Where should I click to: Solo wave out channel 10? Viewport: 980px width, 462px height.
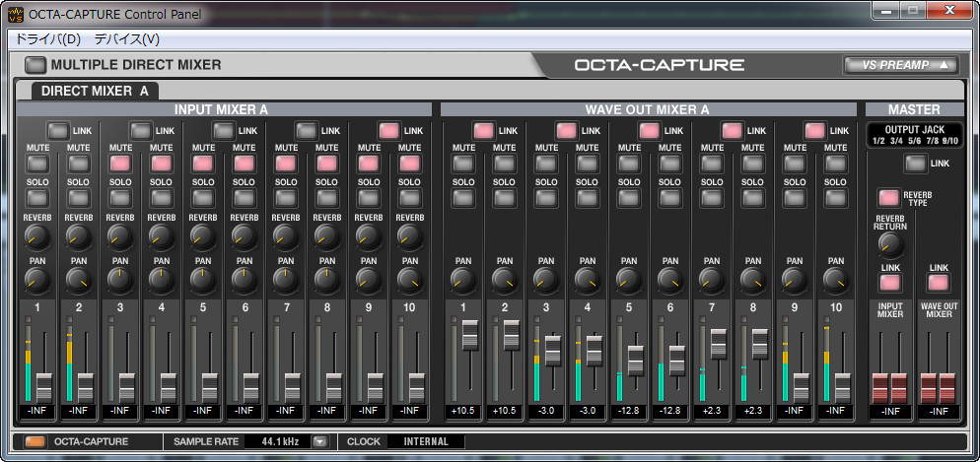[x=836, y=198]
